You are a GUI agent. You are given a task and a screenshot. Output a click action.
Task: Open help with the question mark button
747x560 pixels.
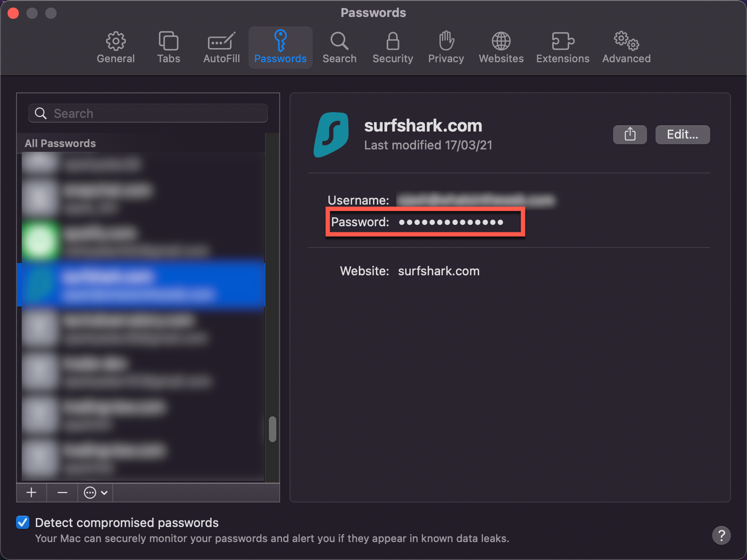coord(721,535)
